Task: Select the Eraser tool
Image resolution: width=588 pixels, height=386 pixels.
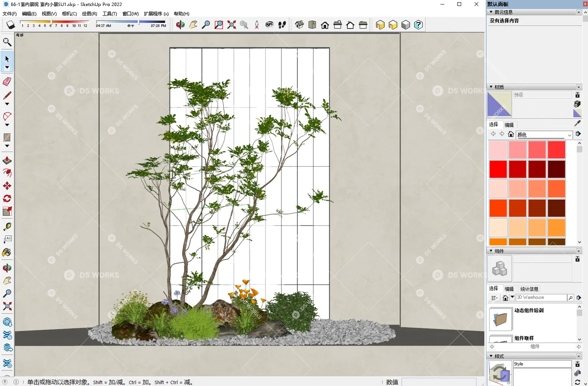Action: [7, 81]
